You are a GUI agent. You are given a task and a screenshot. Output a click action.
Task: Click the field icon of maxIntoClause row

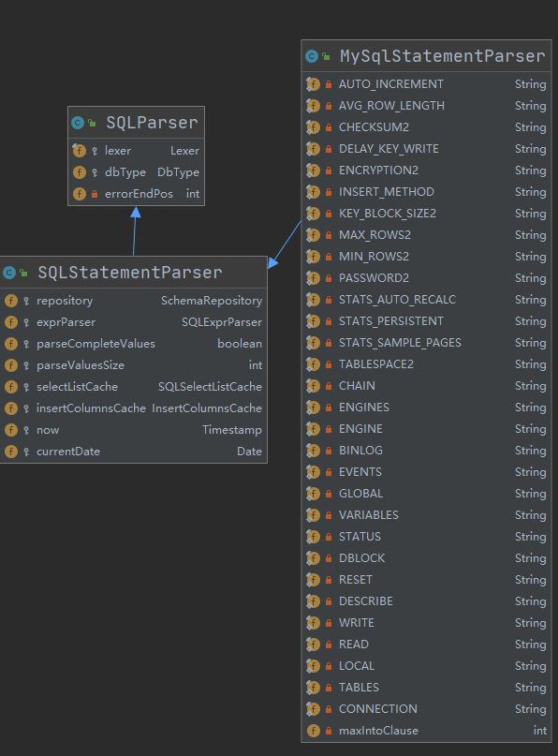[x=314, y=731]
